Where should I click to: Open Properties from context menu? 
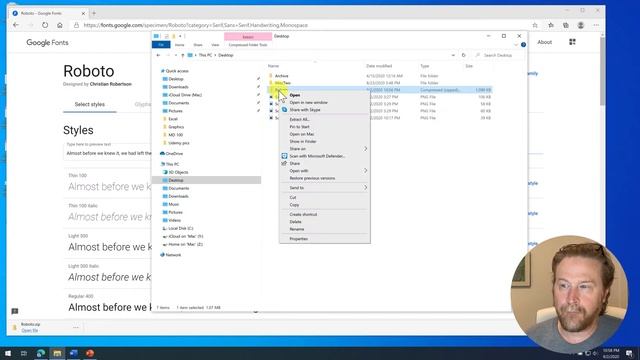coord(299,239)
